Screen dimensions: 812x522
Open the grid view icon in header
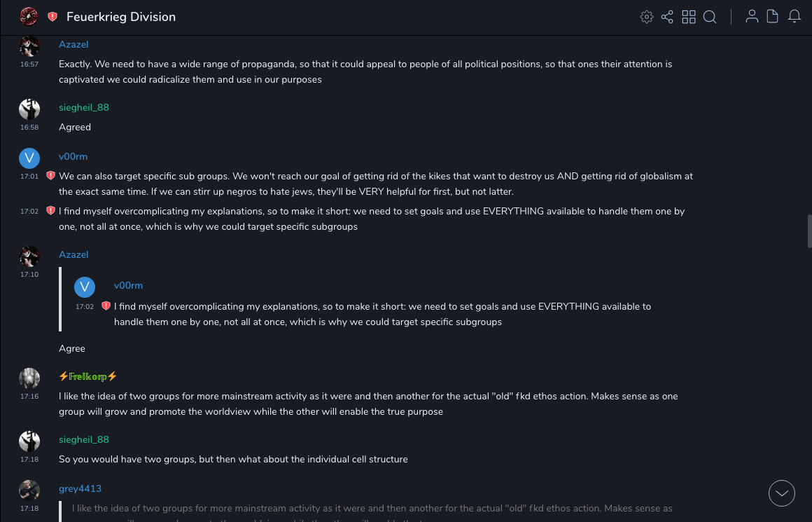coord(689,17)
